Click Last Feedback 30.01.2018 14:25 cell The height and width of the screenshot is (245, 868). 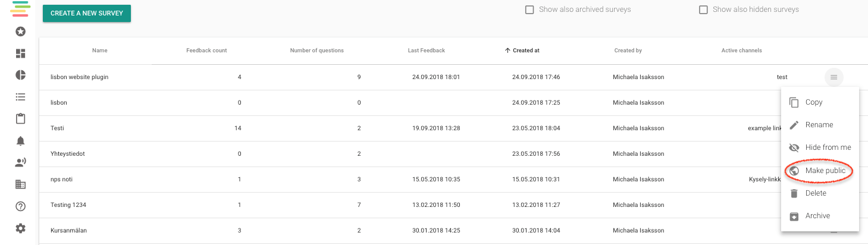(436, 230)
